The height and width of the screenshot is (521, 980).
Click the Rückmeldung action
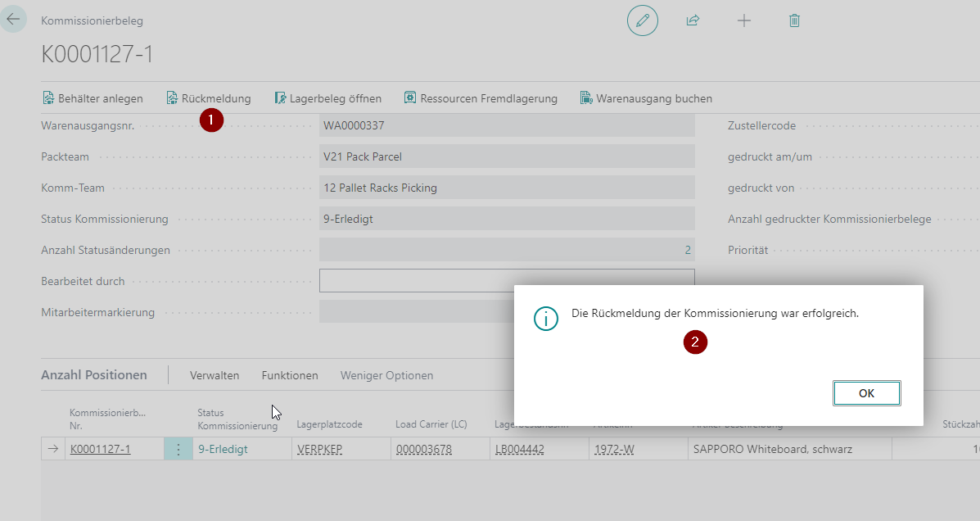click(209, 98)
